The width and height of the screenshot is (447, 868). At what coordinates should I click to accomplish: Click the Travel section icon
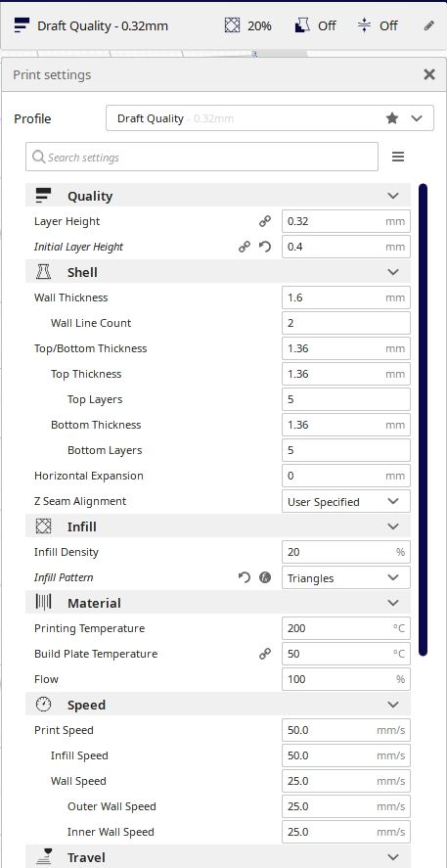pos(43,857)
